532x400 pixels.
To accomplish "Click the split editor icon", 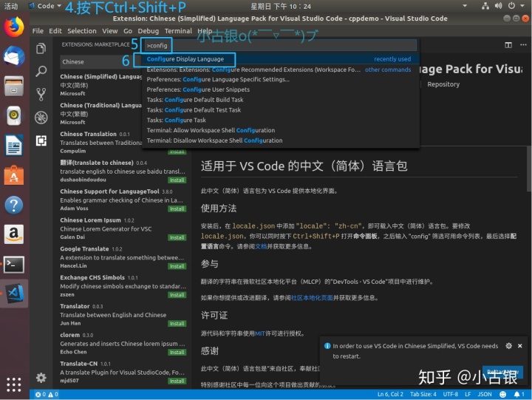I will click(508, 45).
